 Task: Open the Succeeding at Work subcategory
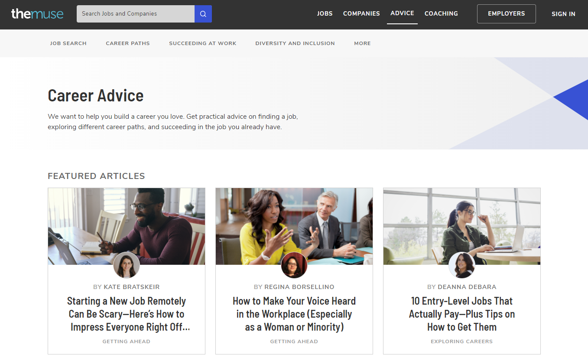(x=203, y=43)
